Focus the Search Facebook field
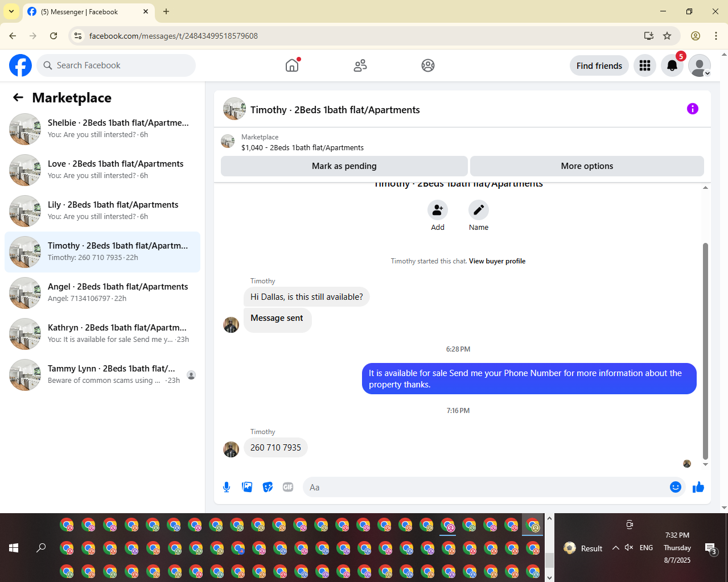 (116, 65)
